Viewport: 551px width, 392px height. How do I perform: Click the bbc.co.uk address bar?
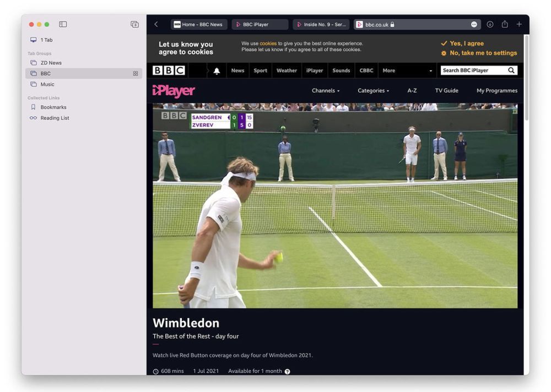[418, 24]
